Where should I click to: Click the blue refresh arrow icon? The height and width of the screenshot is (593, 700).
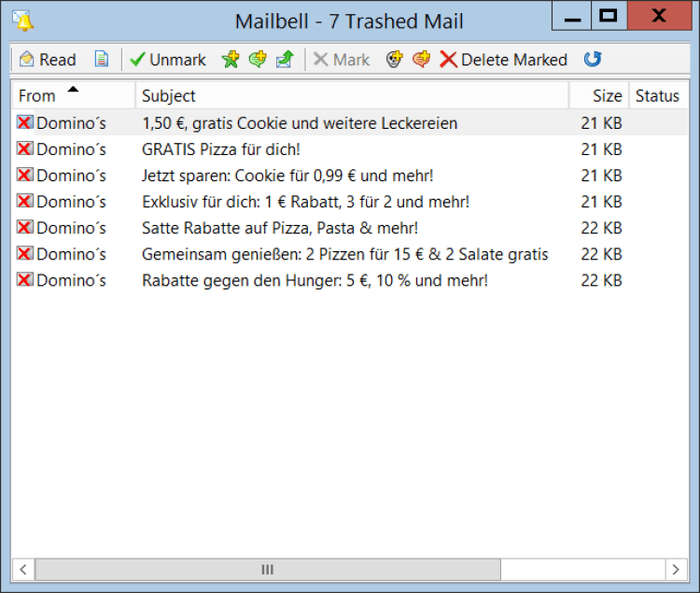click(593, 59)
